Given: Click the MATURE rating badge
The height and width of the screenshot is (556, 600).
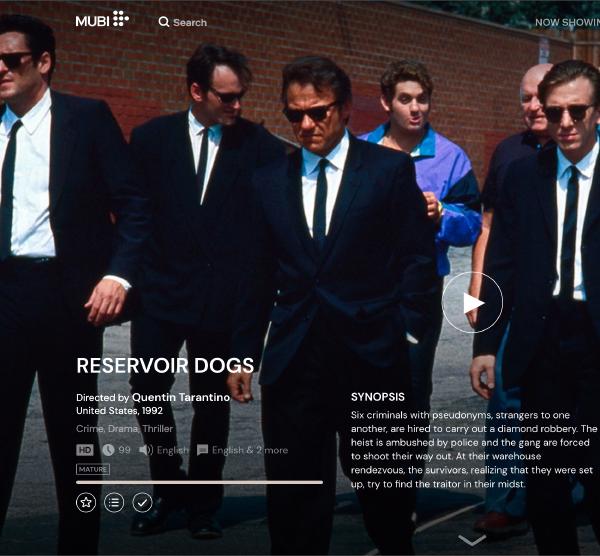Looking at the screenshot, I should [93, 469].
